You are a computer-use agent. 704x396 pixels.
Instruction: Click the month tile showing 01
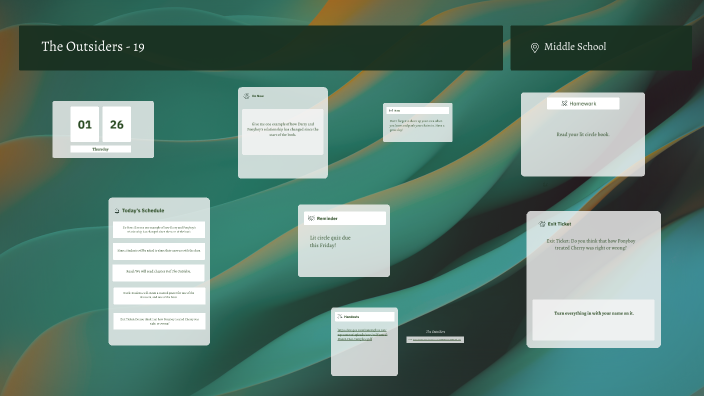84,124
